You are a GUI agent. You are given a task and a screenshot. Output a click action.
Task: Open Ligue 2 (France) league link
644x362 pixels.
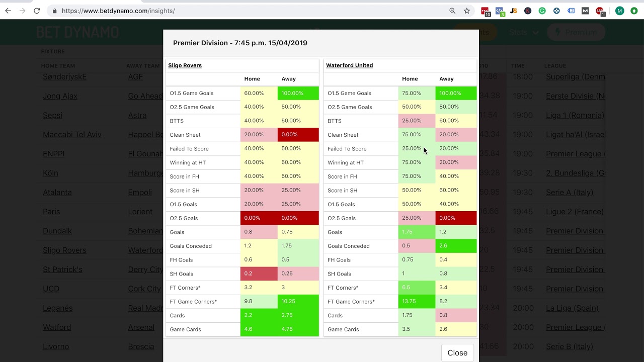575,212
